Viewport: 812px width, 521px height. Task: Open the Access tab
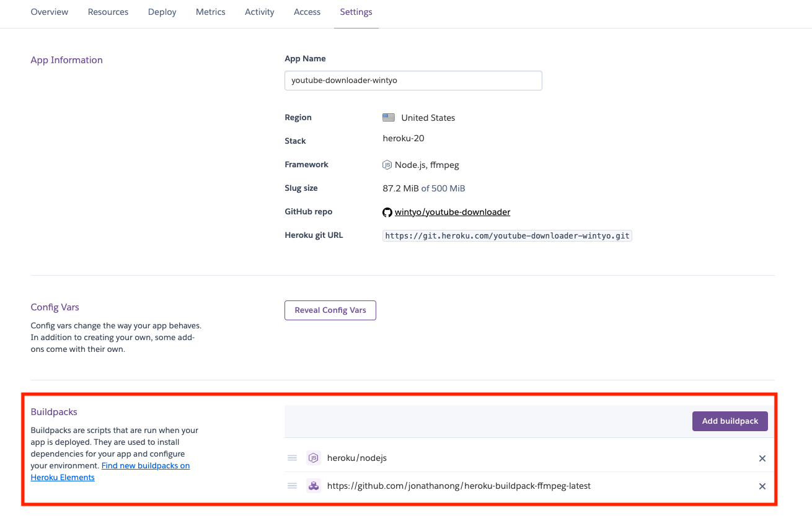click(x=307, y=12)
